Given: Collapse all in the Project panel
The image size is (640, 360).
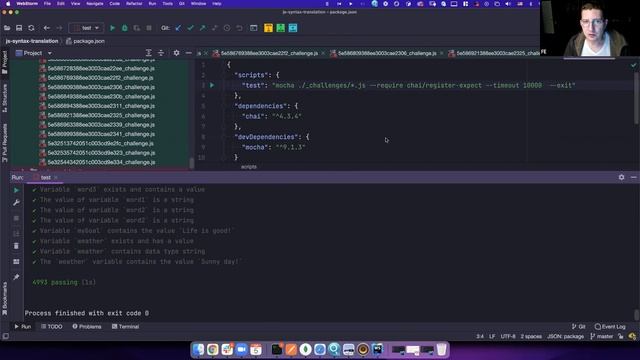Looking at the screenshot, I should pyautogui.click(x=161, y=53).
